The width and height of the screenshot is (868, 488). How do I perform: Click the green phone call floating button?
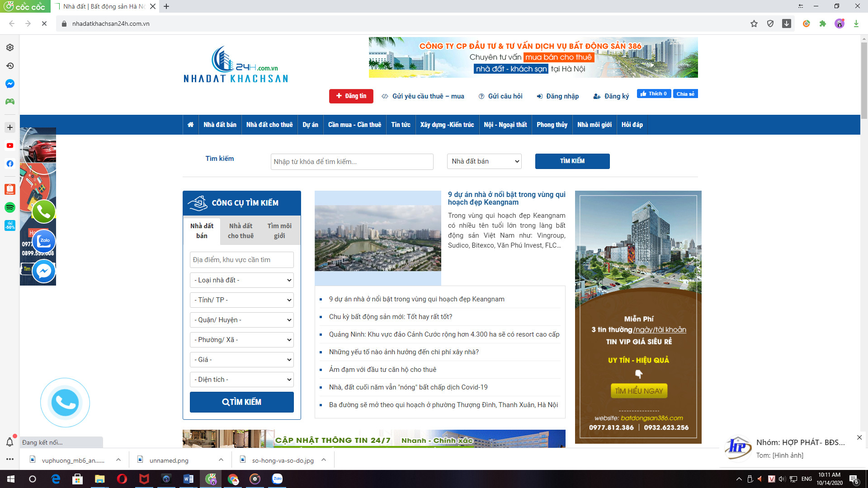click(x=44, y=211)
